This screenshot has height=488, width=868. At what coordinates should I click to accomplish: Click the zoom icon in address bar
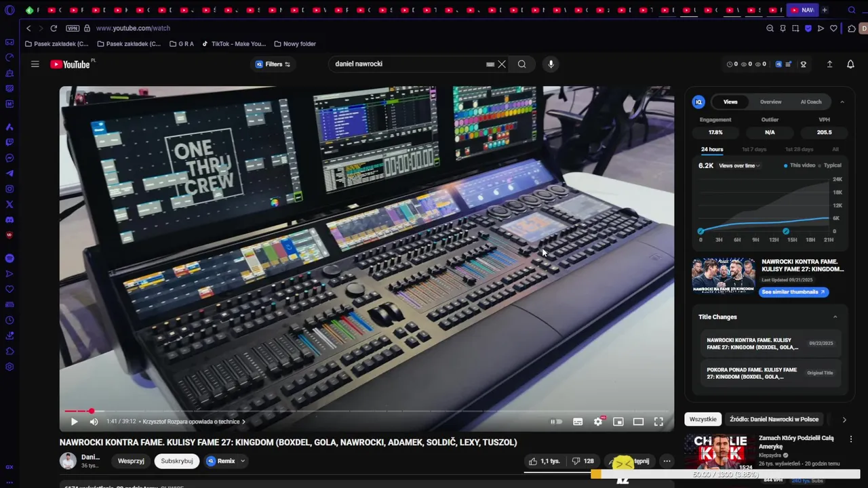click(x=770, y=28)
